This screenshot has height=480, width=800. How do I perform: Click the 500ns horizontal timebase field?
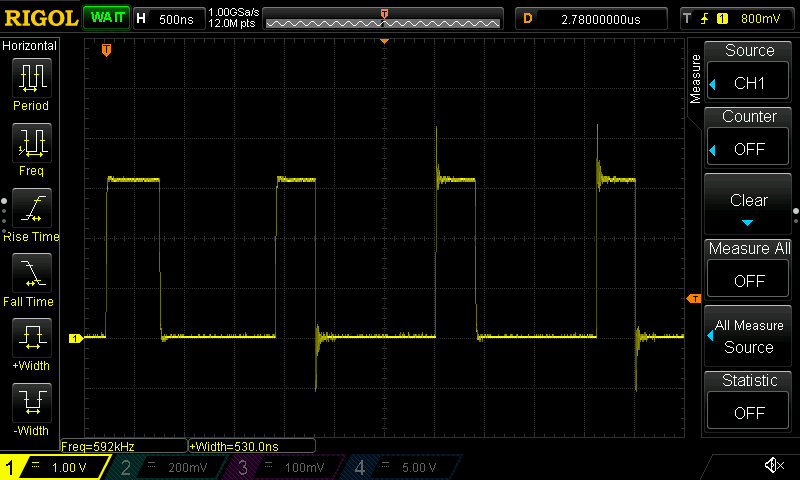click(168, 18)
